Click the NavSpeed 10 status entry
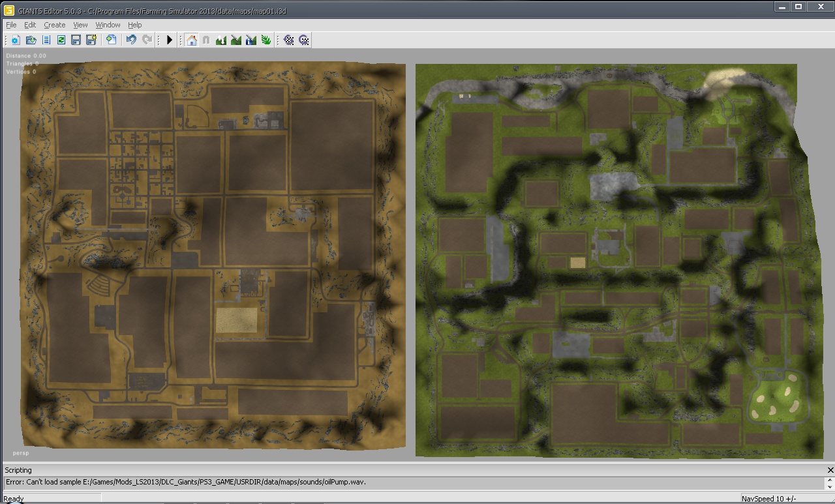The image size is (835, 504). (768, 499)
